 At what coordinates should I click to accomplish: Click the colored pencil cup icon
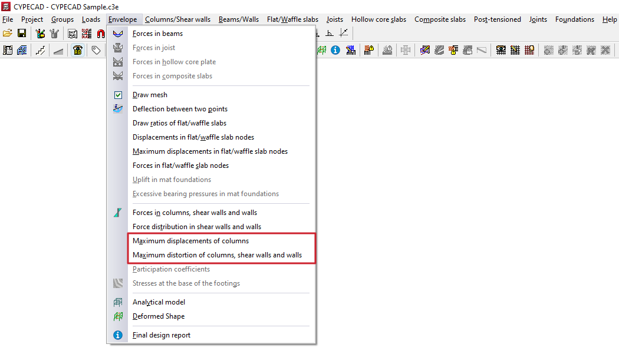pyautogui.click(x=40, y=34)
